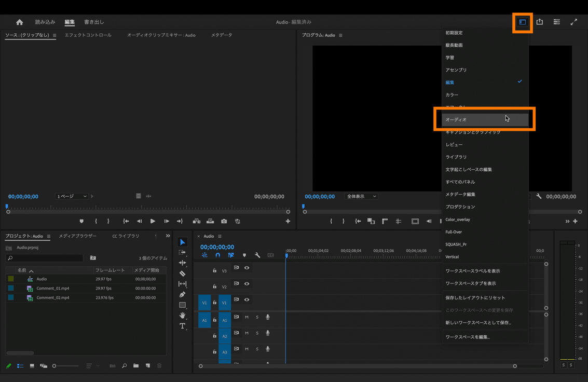Click 読み込み in the header

pyautogui.click(x=45, y=22)
